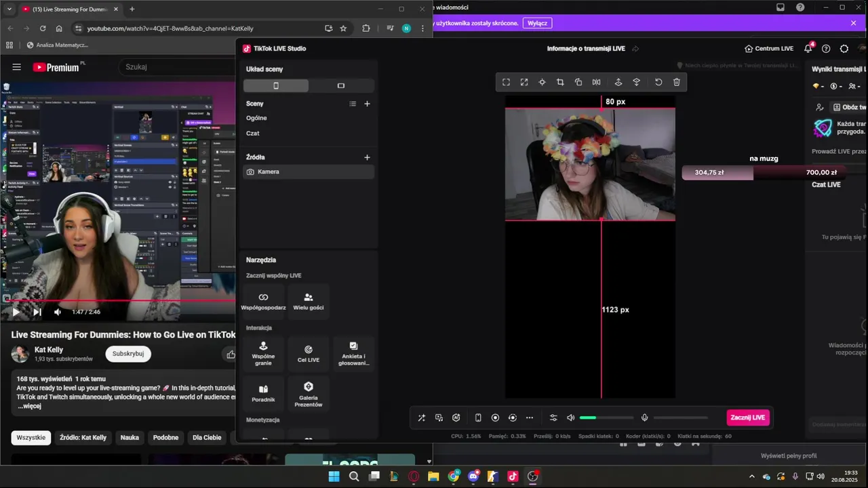
Task: Open more options (three dots) in bottom toolbar
Action: point(530,418)
